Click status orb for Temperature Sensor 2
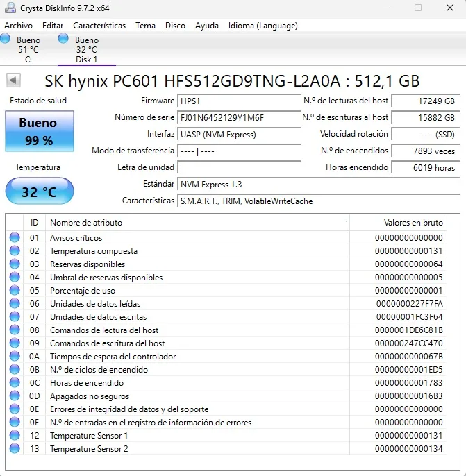Screen dimensions: 466x476 [x=15, y=448]
